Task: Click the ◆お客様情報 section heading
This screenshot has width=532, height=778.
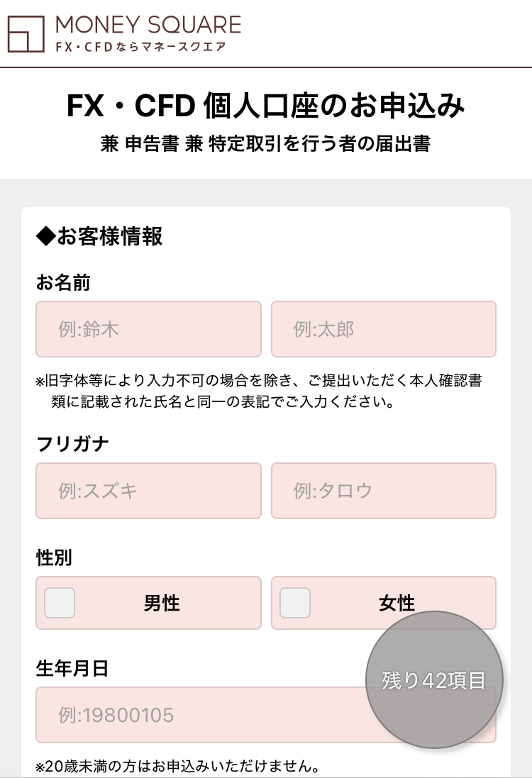Action: [99, 236]
